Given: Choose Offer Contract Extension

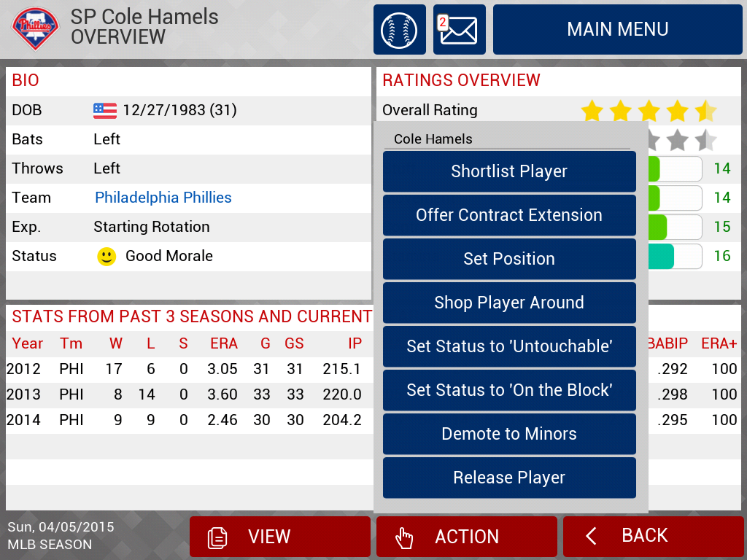Looking at the screenshot, I should tap(509, 215).
